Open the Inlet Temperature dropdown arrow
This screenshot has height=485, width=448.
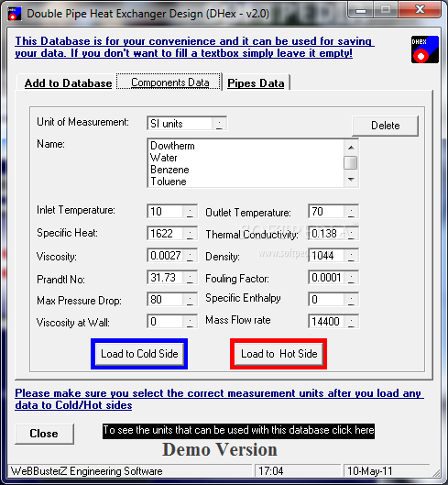click(190, 212)
